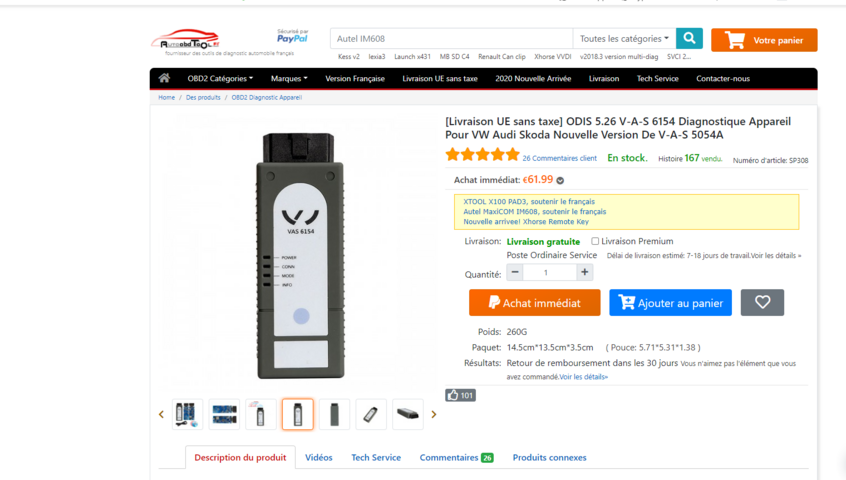Open the OBD2 Catégories menu
Screen dimensions: 846x480
click(220, 78)
